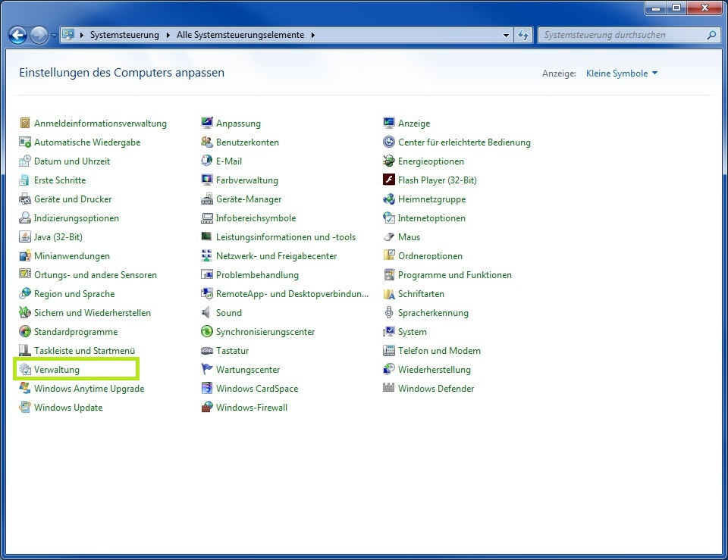Click the search magnifier button

click(711, 35)
